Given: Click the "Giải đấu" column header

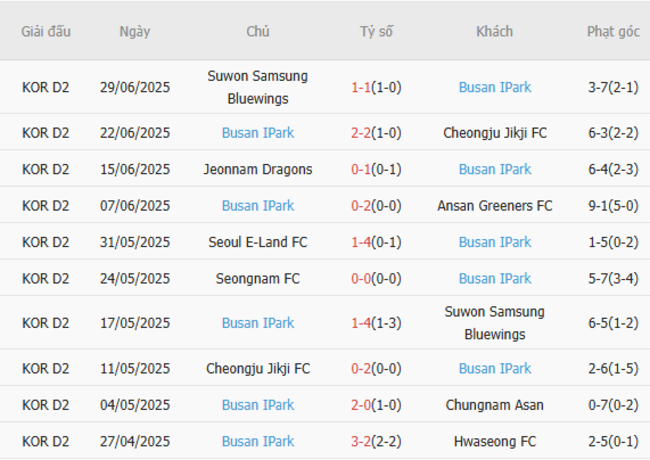Looking at the screenshot, I should (x=46, y=31).
